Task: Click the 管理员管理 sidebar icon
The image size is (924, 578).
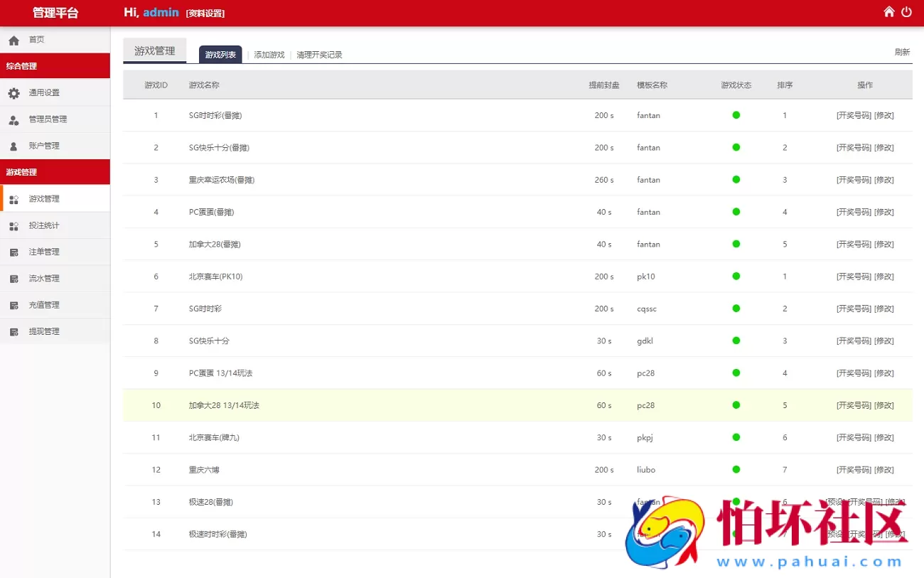Action: click(14, 120)
